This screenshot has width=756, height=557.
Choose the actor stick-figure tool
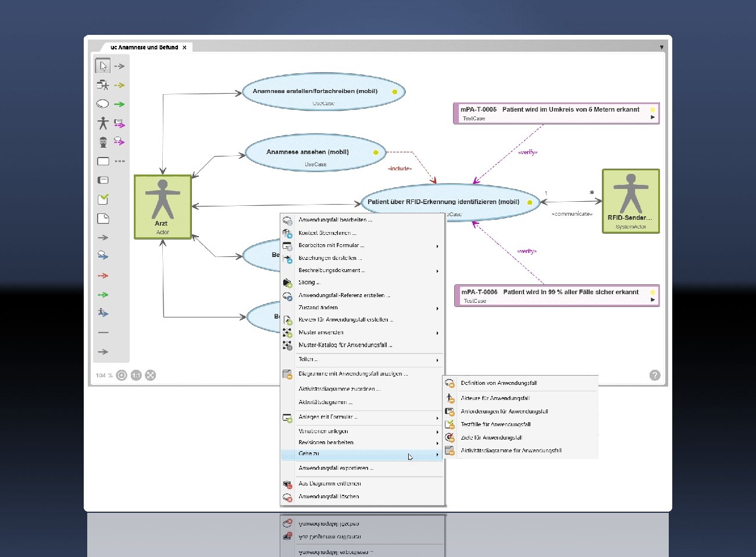[103, 123]
